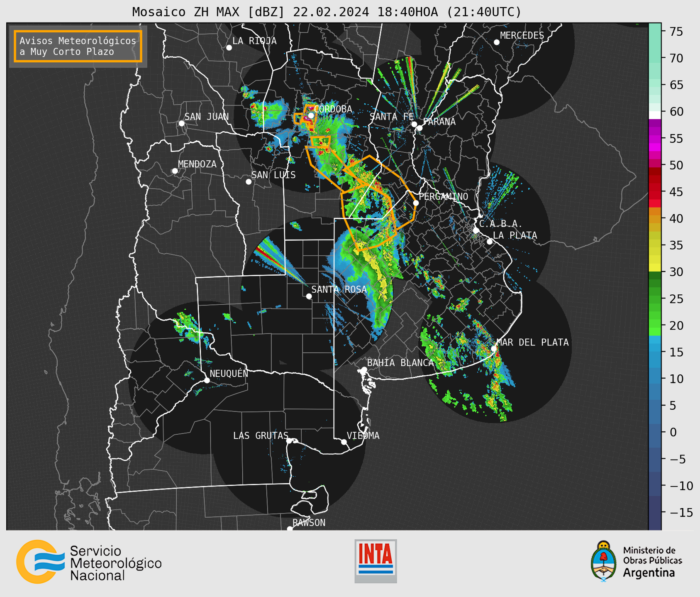This screenshot has width=700, height=597.
Task: Select the SANTA ROSA city label
Action: (x=339, y=289)
